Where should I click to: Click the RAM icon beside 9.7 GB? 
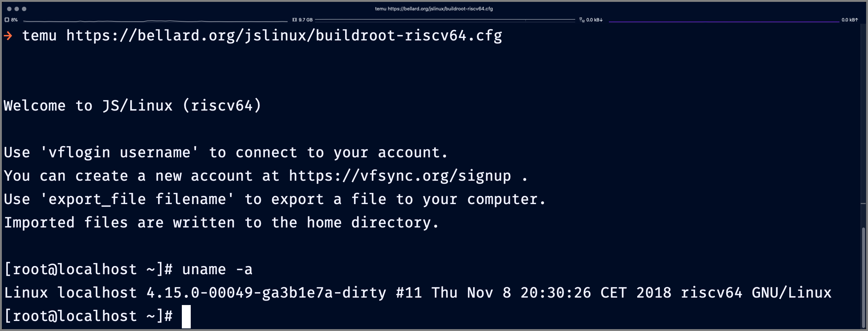point(294,20)
